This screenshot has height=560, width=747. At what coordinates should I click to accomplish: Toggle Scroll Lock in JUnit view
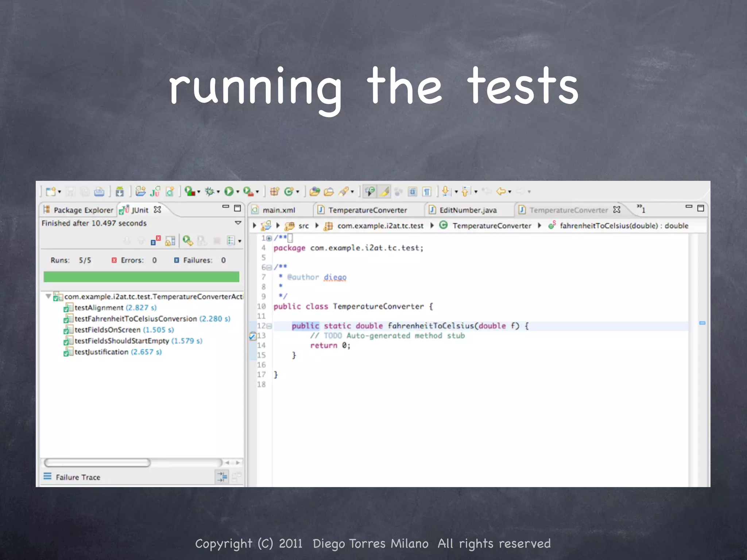170,241
